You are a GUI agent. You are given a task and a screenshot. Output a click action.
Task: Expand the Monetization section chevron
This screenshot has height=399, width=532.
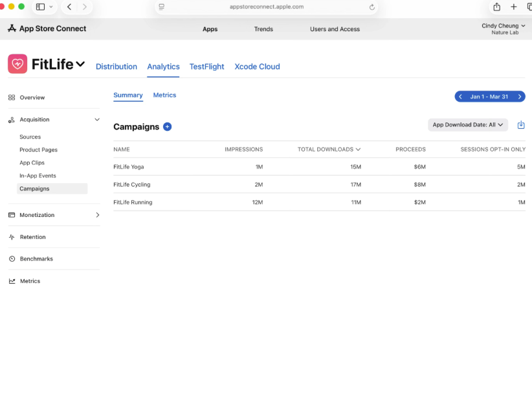pyautogui.click(x=97, y=215)
